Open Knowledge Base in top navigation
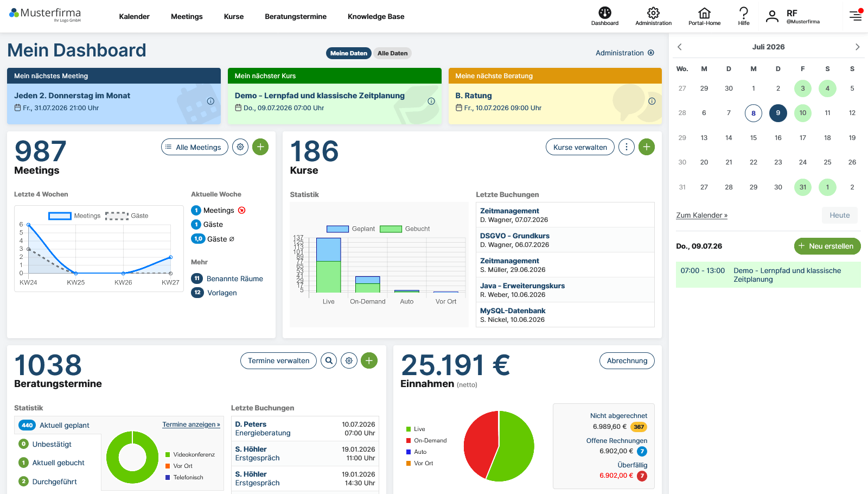The width and height of the screenshot is (868, 494). (376, 16)
